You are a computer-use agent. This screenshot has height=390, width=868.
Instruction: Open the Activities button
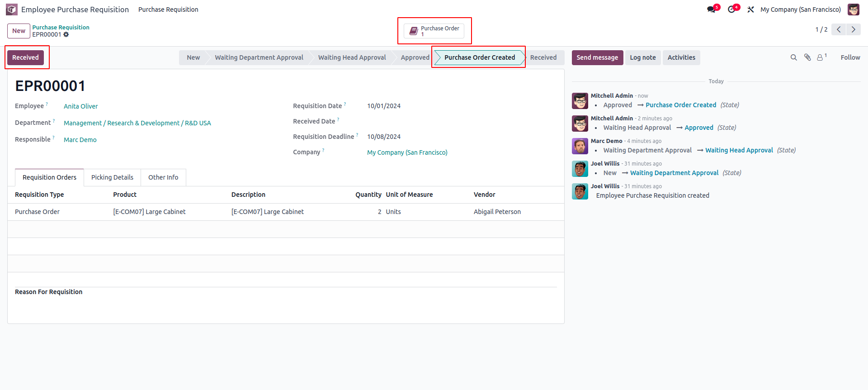point(681,57)
